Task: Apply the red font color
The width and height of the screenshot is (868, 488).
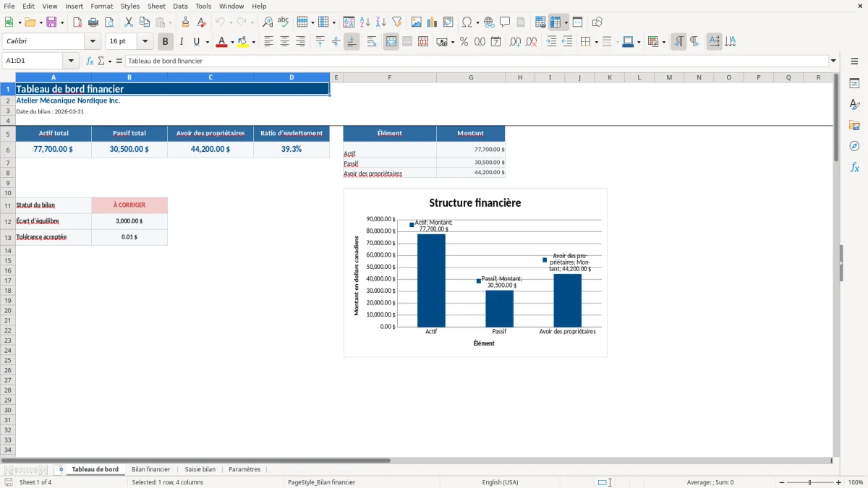Action: (221, 42)
